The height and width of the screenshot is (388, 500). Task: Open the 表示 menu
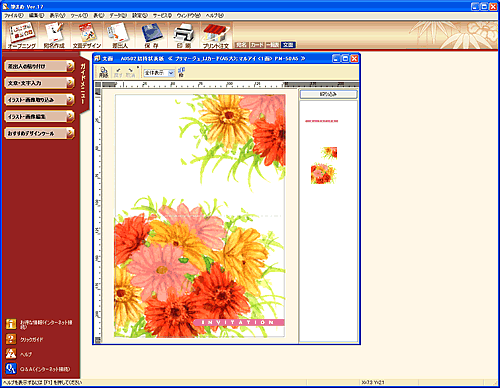pos(57,16)
